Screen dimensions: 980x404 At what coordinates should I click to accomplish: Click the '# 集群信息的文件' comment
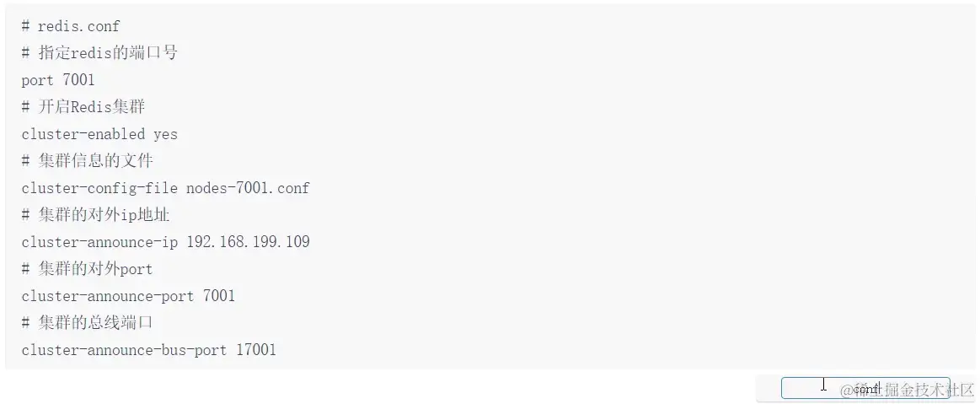(x=88, y=161)
